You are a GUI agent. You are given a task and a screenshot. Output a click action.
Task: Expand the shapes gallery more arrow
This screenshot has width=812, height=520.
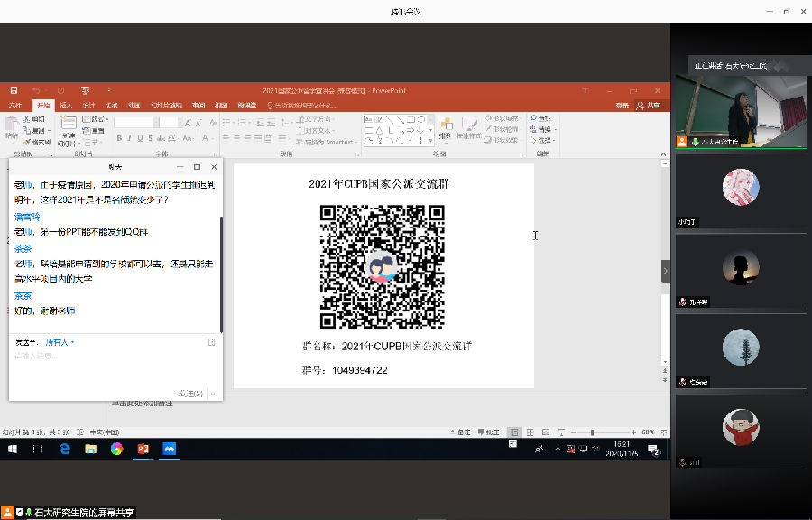click(429, 140)
